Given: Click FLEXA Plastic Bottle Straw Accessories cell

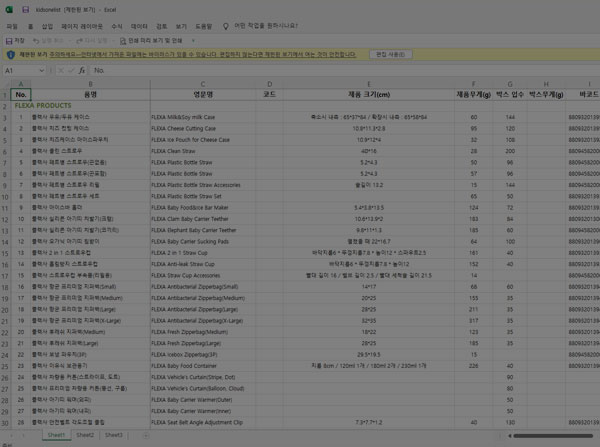Looking at the screenshot, I should (x=203, y=185).
